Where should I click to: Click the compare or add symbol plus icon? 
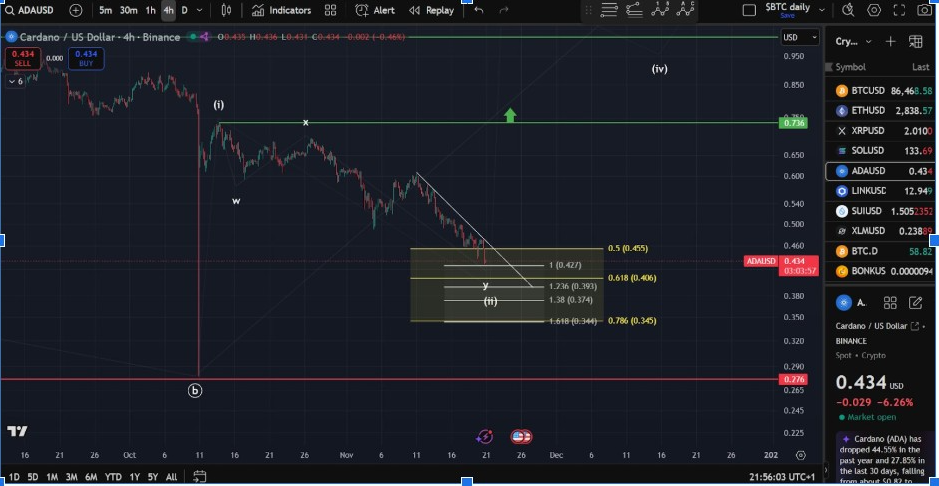(76, 10)
